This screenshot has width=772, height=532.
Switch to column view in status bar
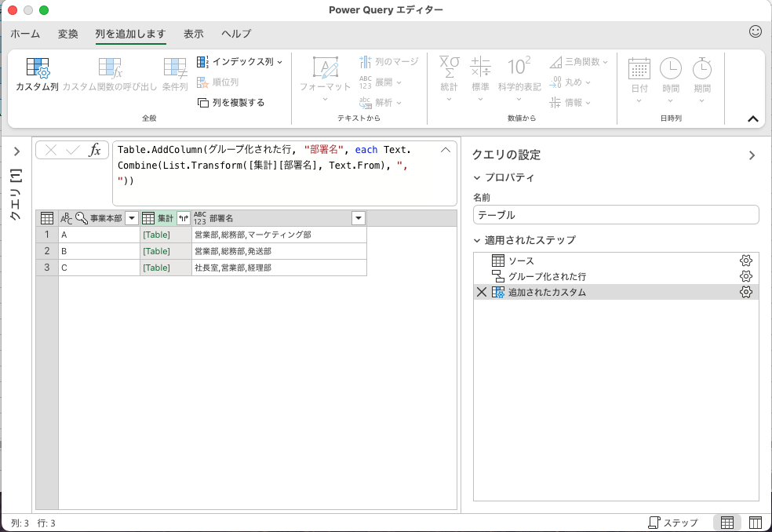click(x=755, y=523)
